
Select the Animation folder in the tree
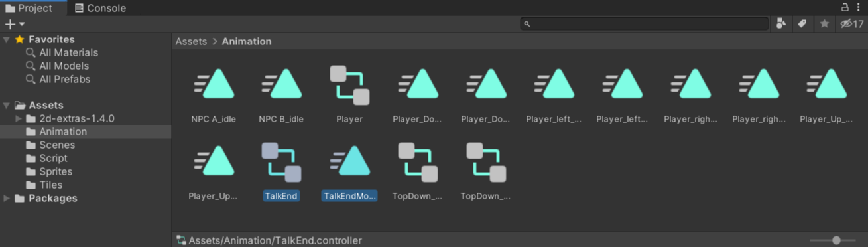click(86, 132)
